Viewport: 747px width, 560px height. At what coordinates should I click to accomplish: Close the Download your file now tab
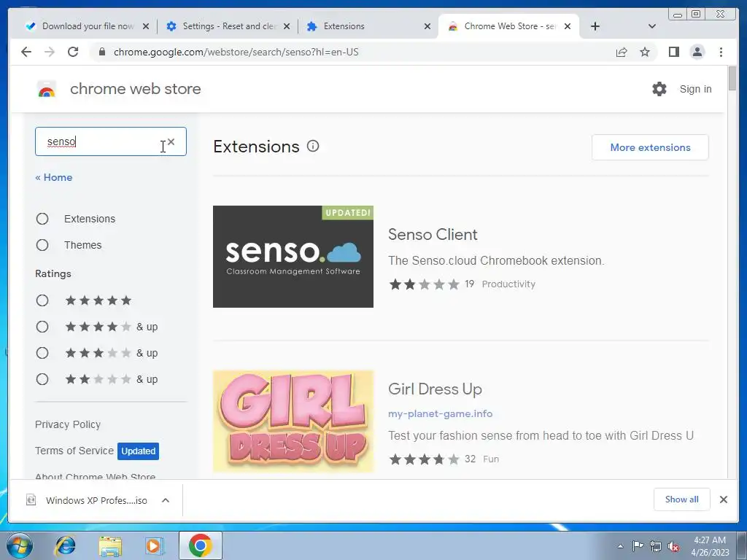click(x=146, y=26)
